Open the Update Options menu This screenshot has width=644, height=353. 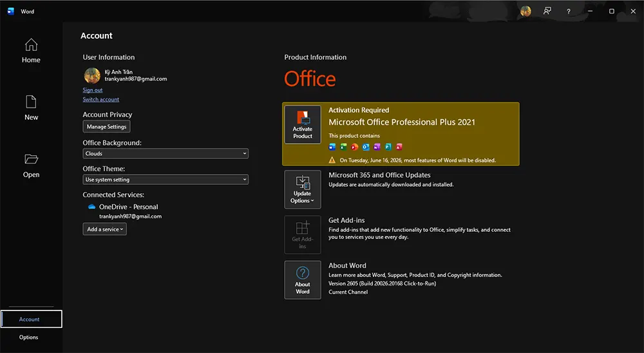[303, 189]
